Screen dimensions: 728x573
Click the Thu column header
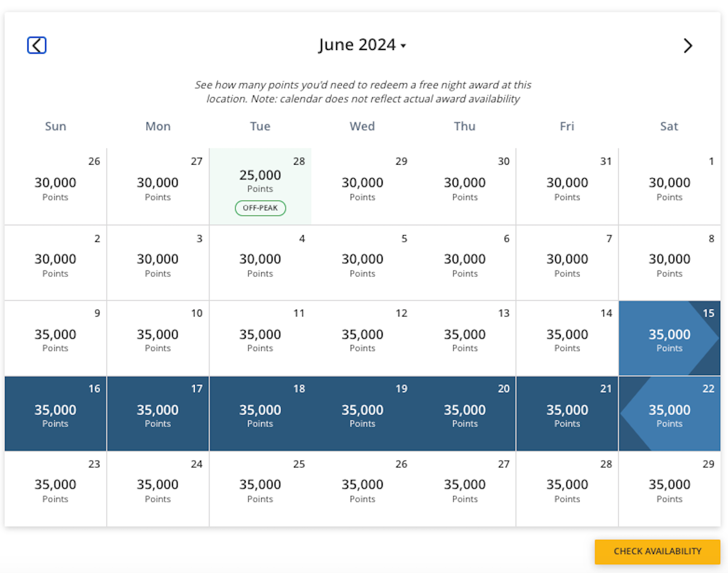465,126
